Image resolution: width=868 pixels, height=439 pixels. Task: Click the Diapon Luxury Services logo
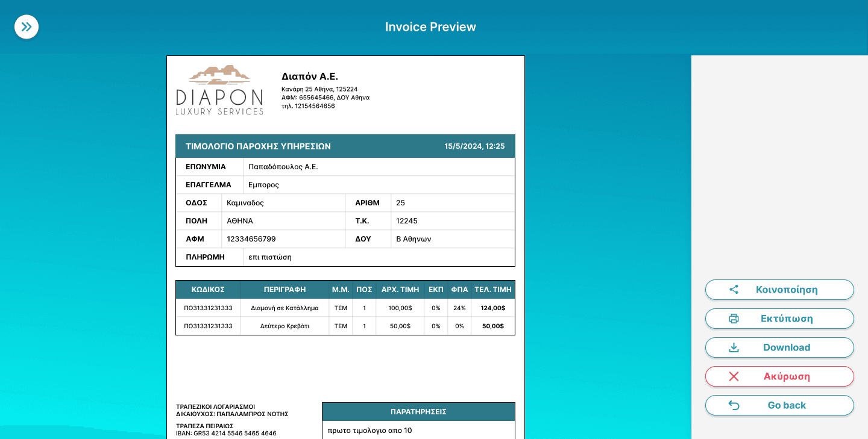(219, 90)
